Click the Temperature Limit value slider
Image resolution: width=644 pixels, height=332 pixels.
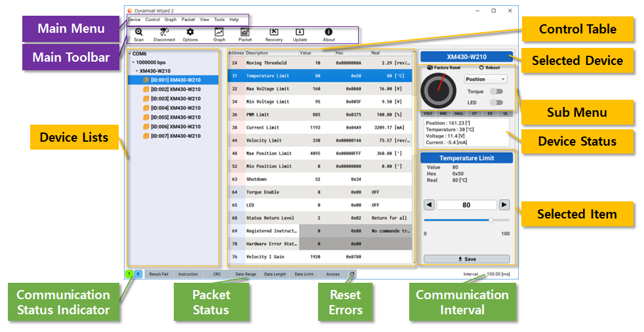point(466,220)
